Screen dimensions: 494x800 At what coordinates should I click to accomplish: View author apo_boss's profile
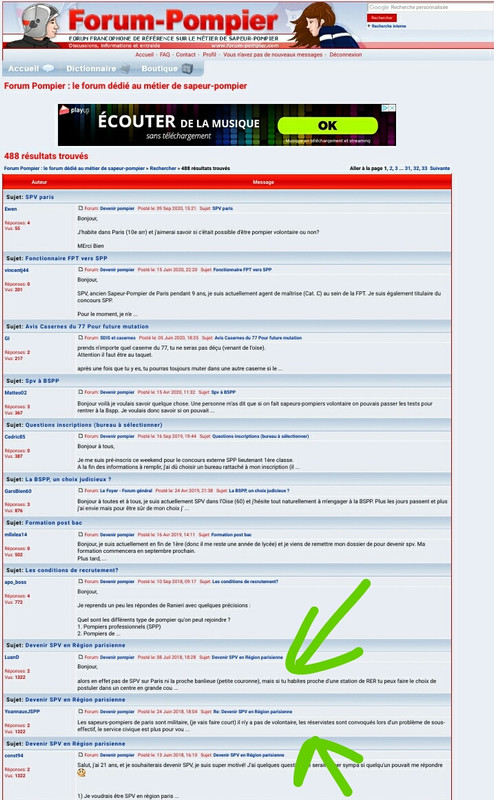tap(15, 582)
